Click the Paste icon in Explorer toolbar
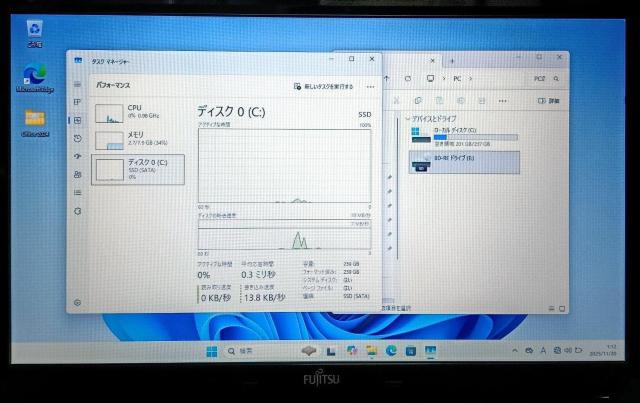This screenshot has width=640, height=403. click(439, 100)
